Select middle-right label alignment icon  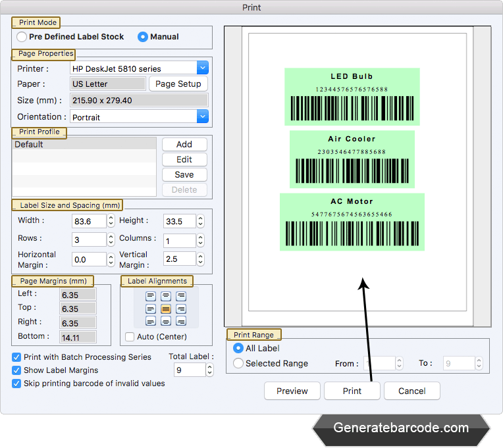click(181, 309)
